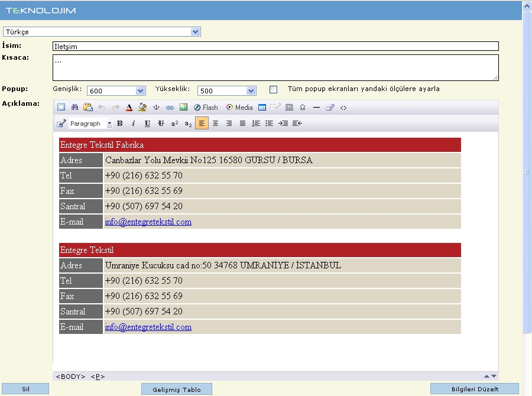Insert an anchor with the anchor icon

[x=157, y=108]
